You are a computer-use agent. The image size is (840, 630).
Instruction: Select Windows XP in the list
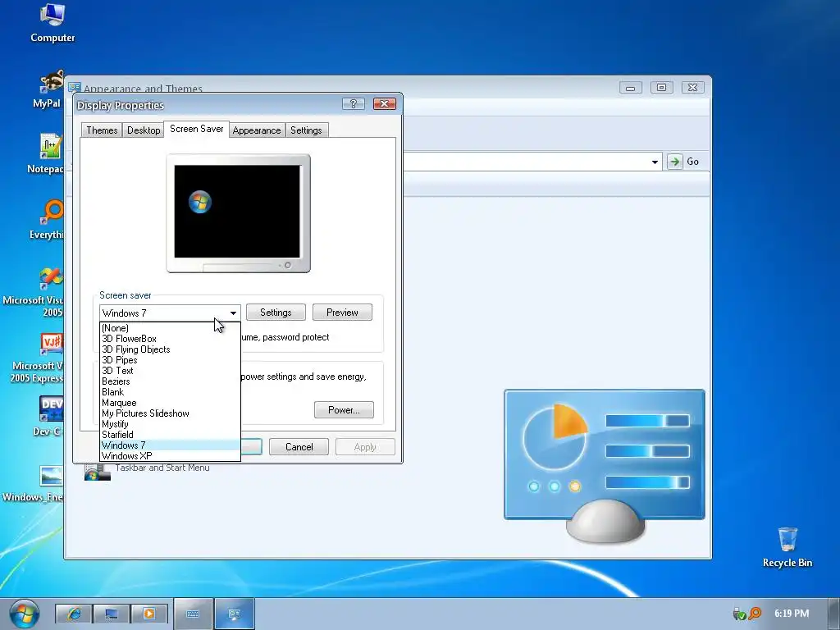point(170,456)
